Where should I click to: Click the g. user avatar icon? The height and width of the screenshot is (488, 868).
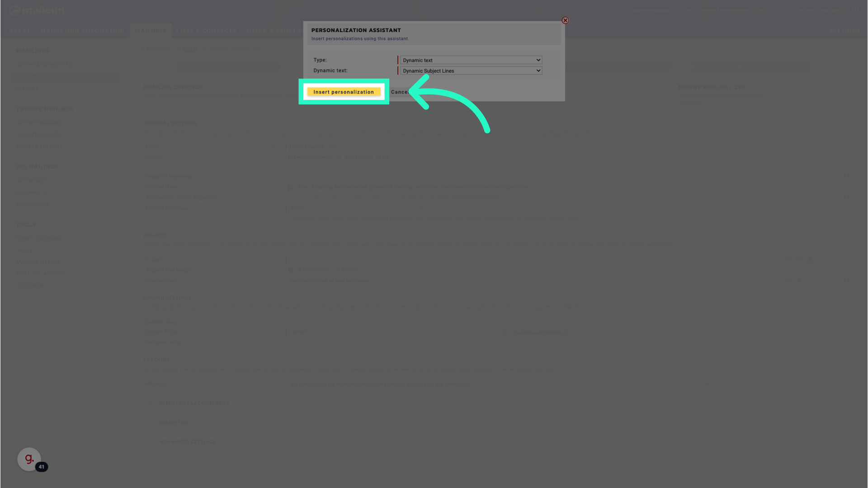click(x=29, y=459)
